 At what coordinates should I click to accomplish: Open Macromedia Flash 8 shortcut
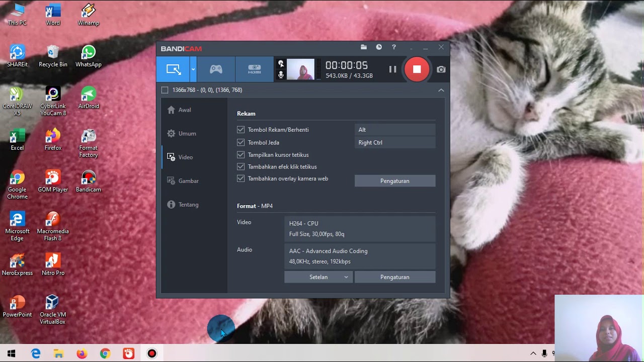pyautogui.click(x=53, y=227)
